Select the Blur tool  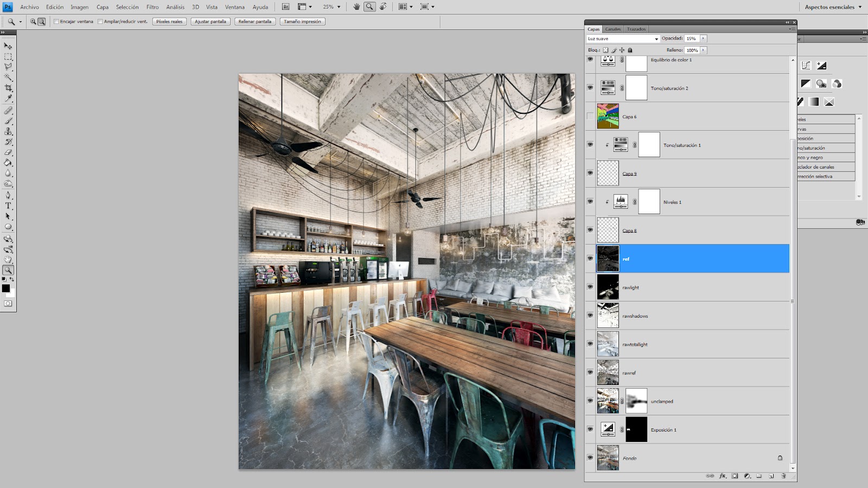tap(8, 174)
